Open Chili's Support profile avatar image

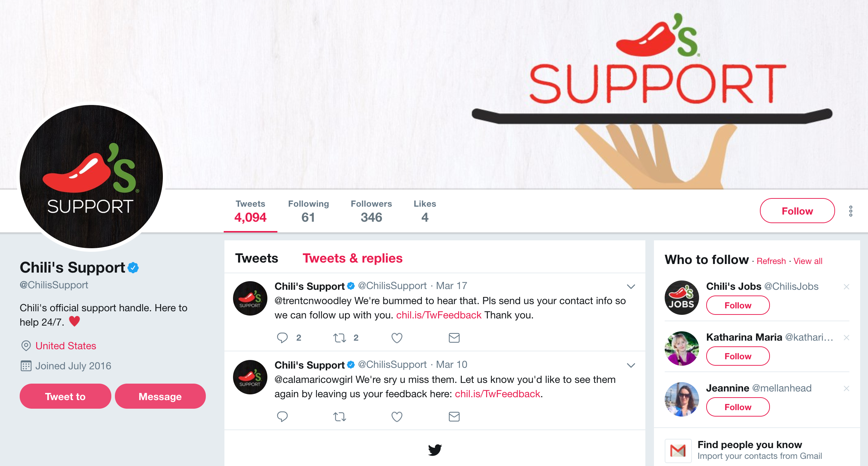(x=91, y=176)
